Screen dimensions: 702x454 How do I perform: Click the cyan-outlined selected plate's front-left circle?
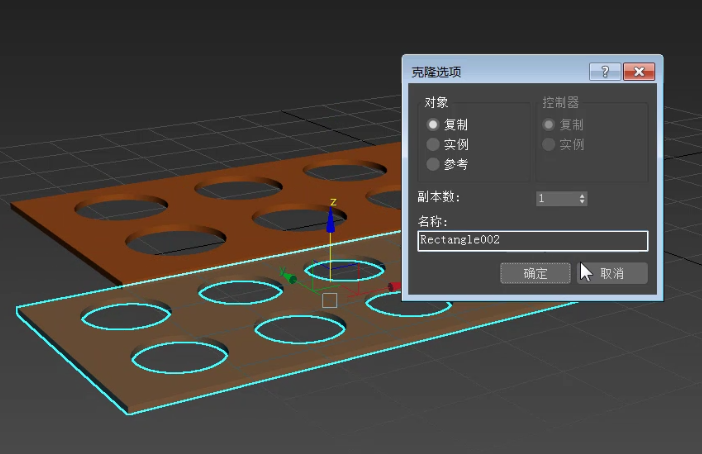(178, 357)
